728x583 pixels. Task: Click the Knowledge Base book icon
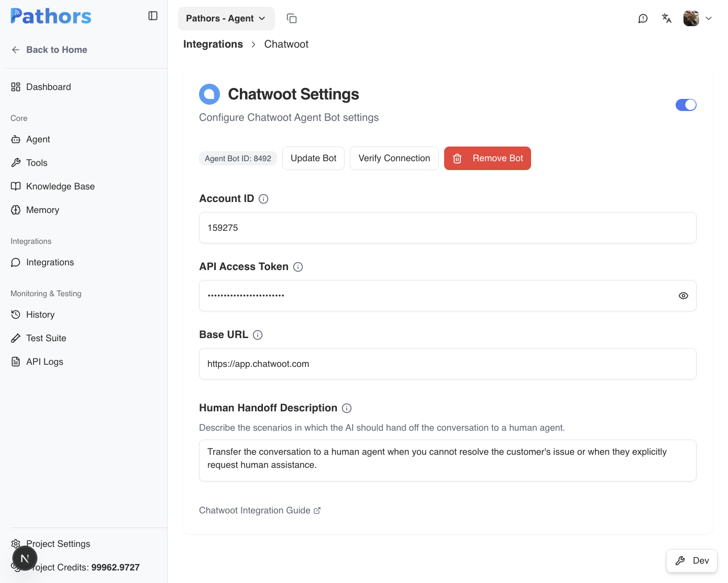click(16, 186)
